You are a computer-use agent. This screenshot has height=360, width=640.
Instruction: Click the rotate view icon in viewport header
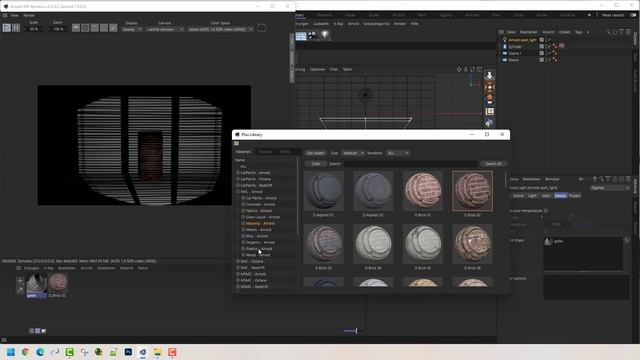pyautogui.click(x=472, y=69)
